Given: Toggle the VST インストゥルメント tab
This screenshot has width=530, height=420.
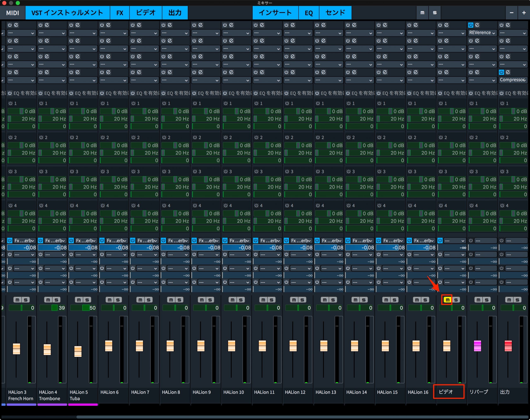Looking at the screenshot, I should [67, 13].
